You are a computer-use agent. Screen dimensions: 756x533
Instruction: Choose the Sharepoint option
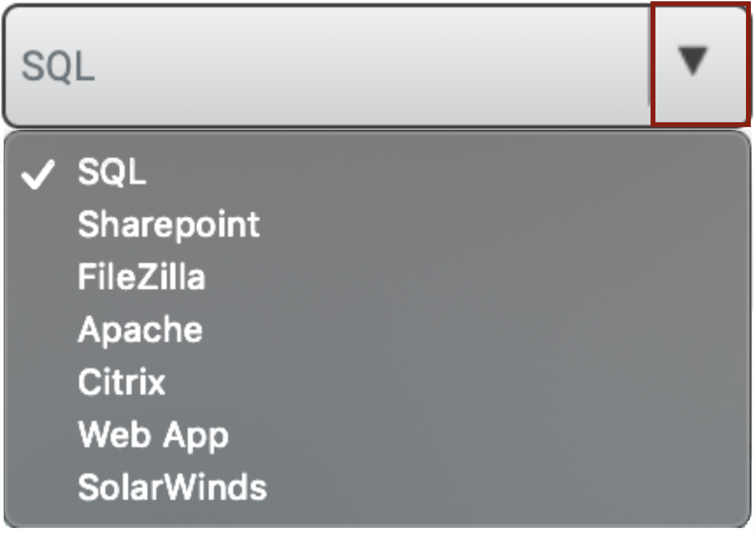169,225
